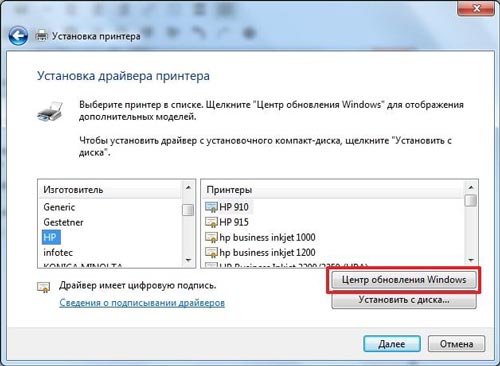Viewport: 500px width, 366px height.
Task: Click the manufacturer list up arrow
Action: 188,188
